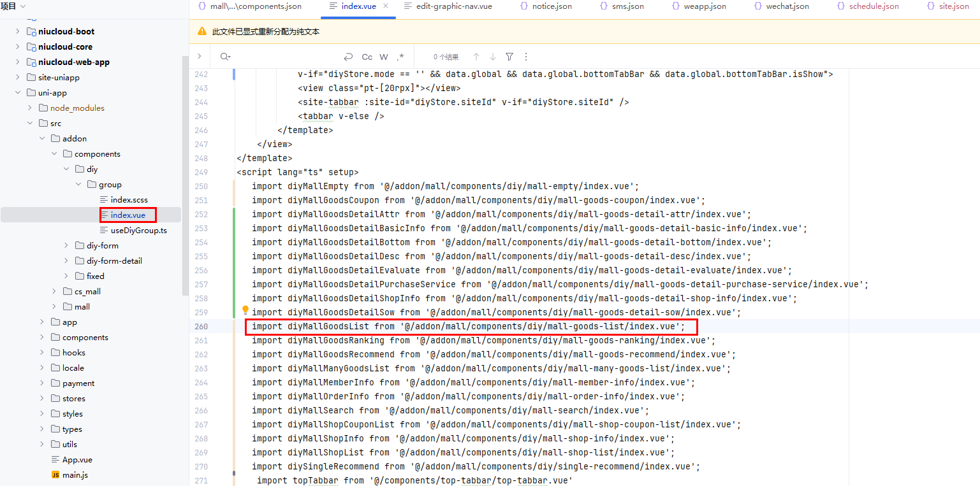Expand the node_modules folder

coord(30,108)
